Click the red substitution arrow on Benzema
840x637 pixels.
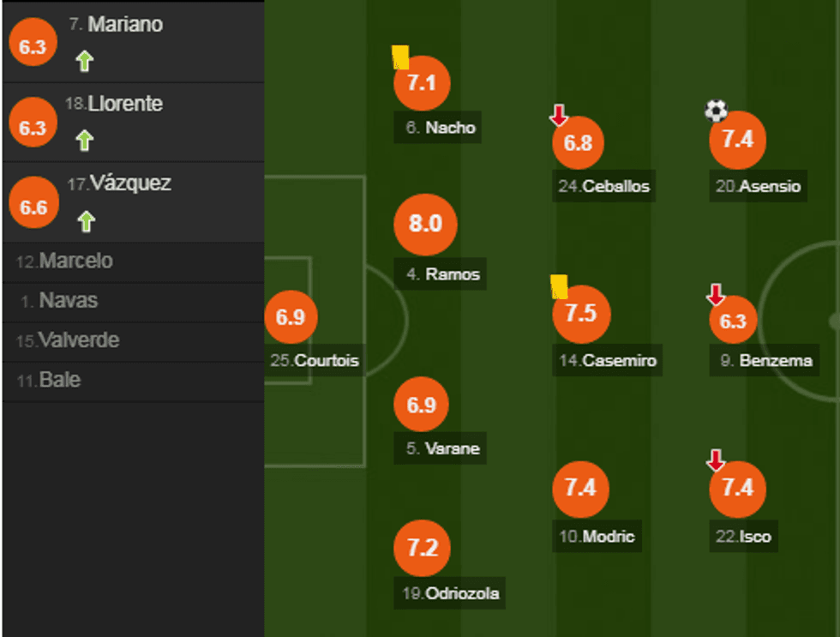[716, 296]
